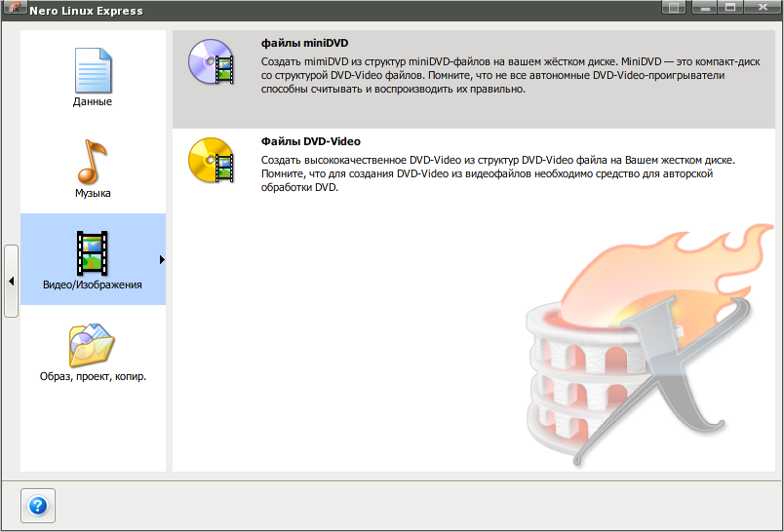Open the Музыка music note icon
784x532 pixels.
[92, 161]
